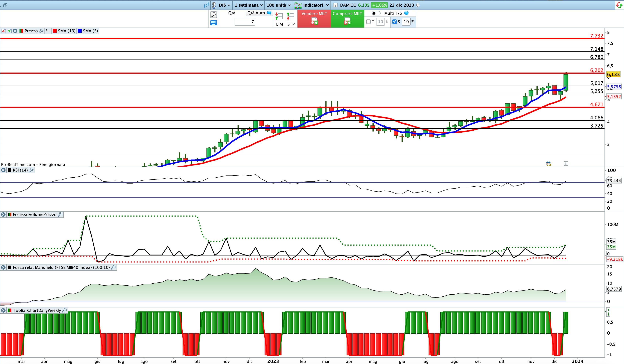Open Prezzo settings wrench
624x364 pixels.
point(41,31)
